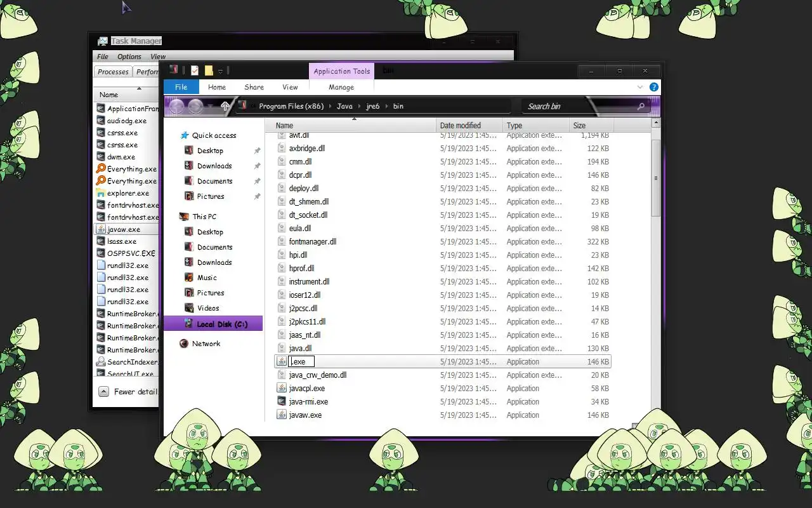Click the Network icon in sidebar
The height and width of the screenshot is (508, 812).
coord(184,344)
